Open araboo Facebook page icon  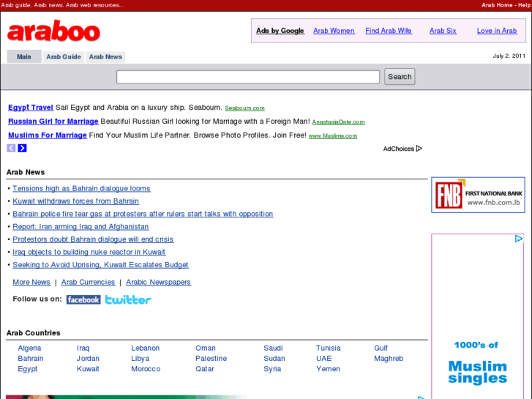click(83, 299)
